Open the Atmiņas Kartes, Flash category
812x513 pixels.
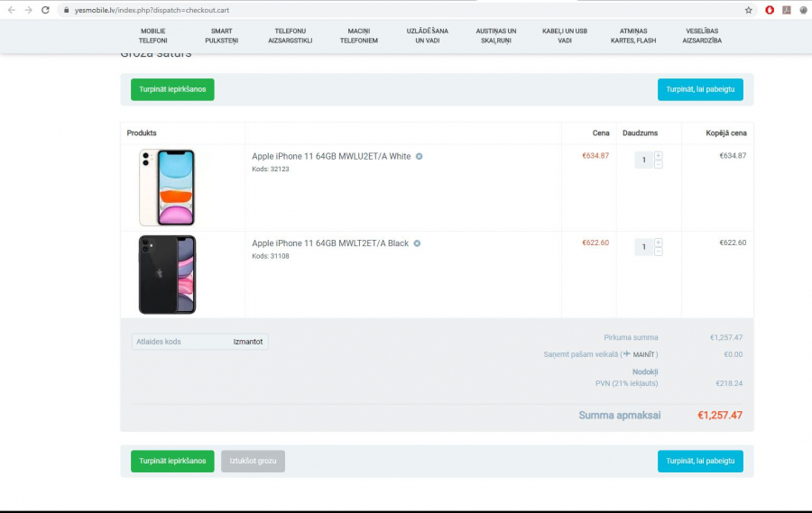tap(633, 36)
